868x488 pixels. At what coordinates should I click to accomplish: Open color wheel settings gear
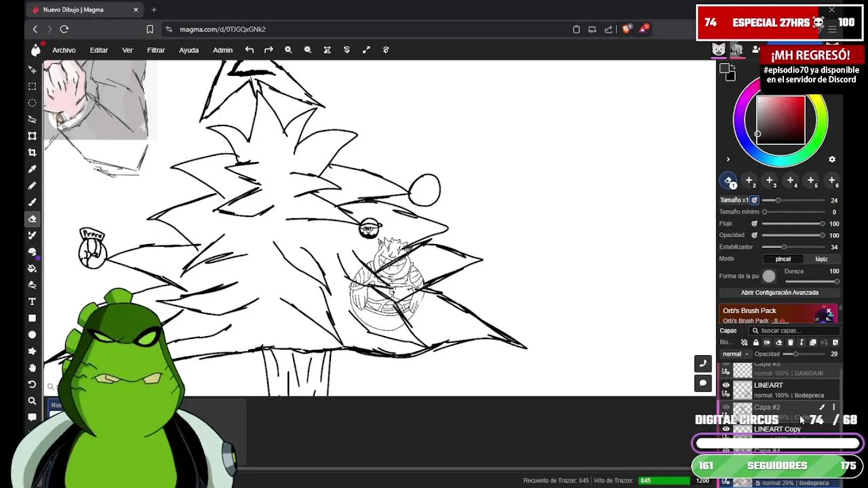pos(832,159)
